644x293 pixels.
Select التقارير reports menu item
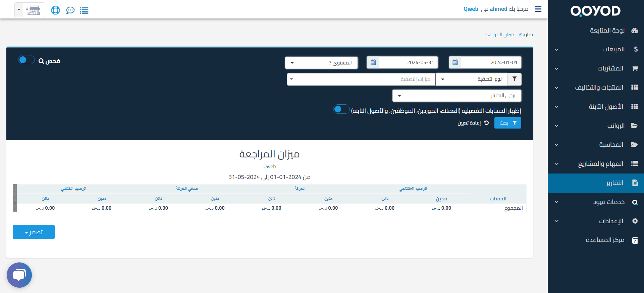[596, 183]
